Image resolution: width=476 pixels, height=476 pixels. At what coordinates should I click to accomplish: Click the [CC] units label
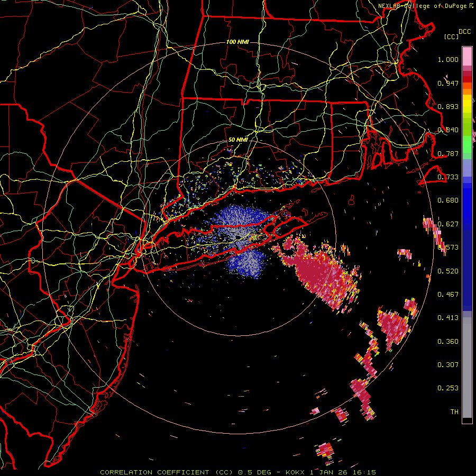451,36
